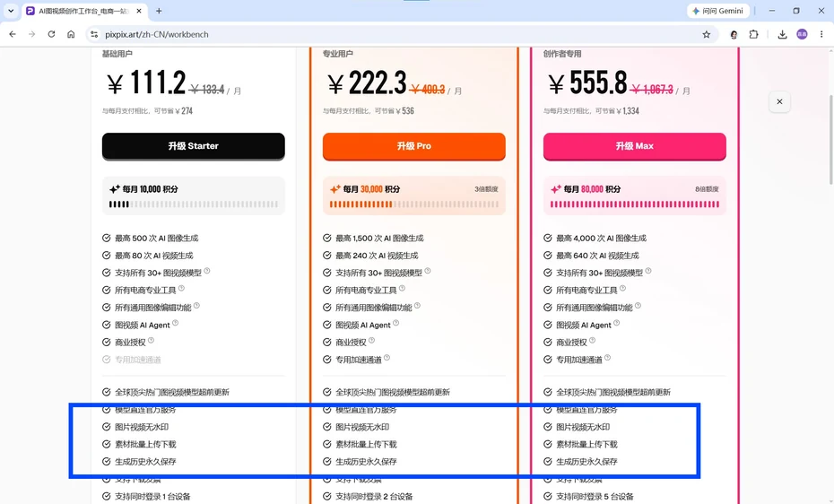Click the extension icon left of Extensions puzzle
834x504 pixels.
pos(734,34)
